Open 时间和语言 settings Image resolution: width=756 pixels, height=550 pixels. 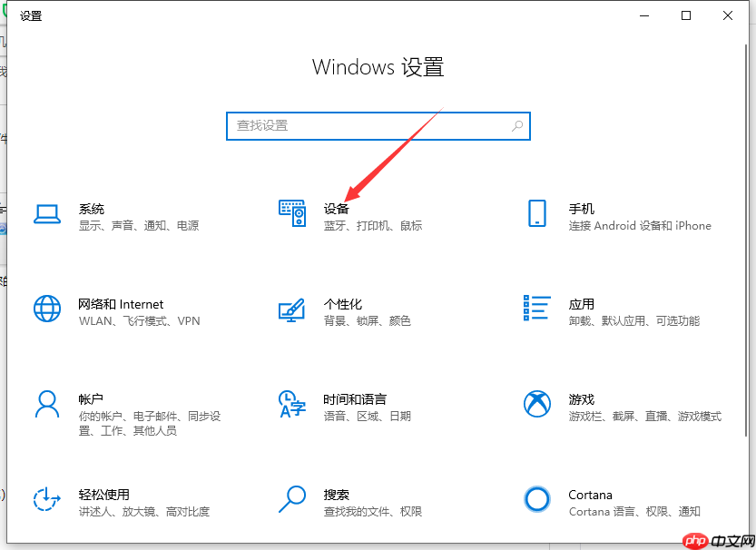(354, 398)
